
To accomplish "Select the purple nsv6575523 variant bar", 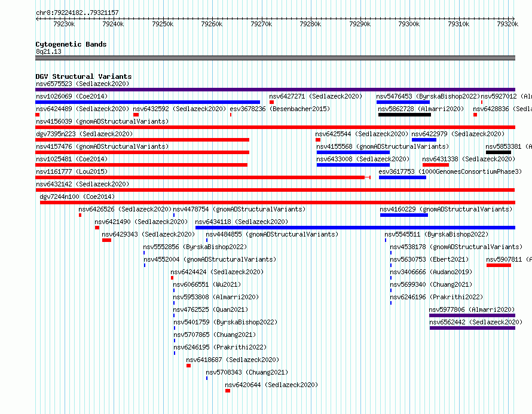I will pyautogui.click(x=275, y=90).
